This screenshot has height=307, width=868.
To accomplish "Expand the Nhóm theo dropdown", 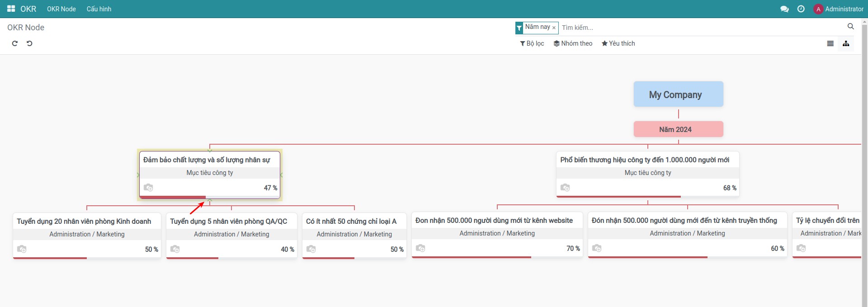I will [x=573, y=43].
